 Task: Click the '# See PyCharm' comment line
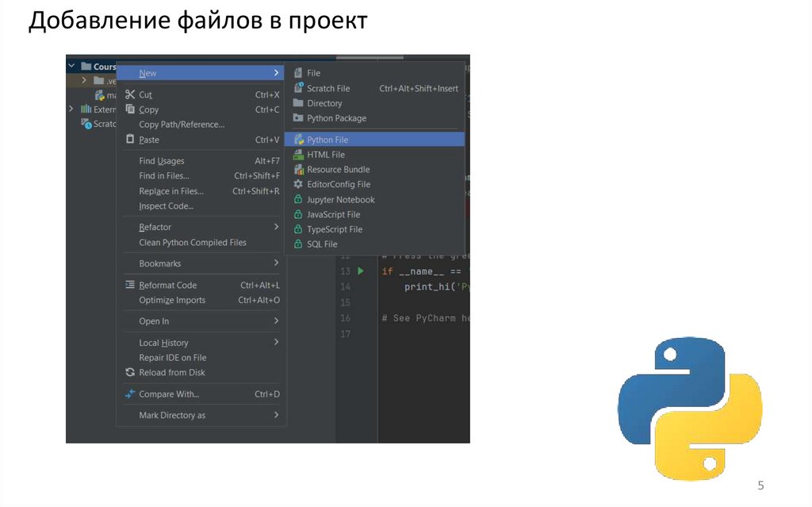(426, 318)
